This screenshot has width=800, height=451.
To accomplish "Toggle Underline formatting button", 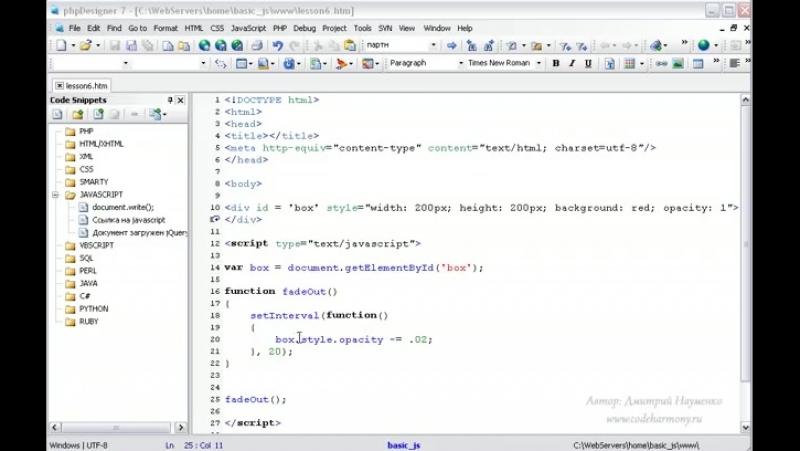I will tap(588, 63).
